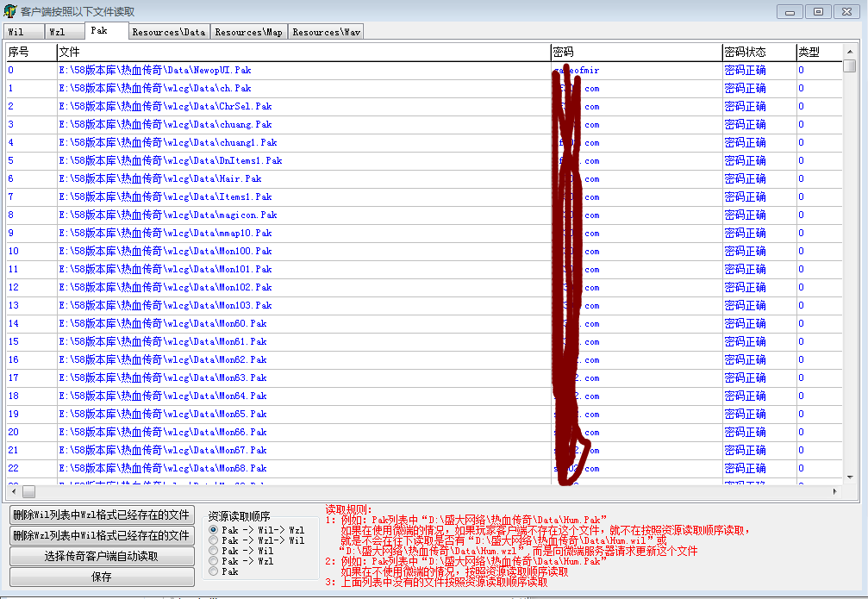Select the NewopUI.Pak file row
This screenshot has height=599, width=868.
pyautogui.click(x=155, y=70)
